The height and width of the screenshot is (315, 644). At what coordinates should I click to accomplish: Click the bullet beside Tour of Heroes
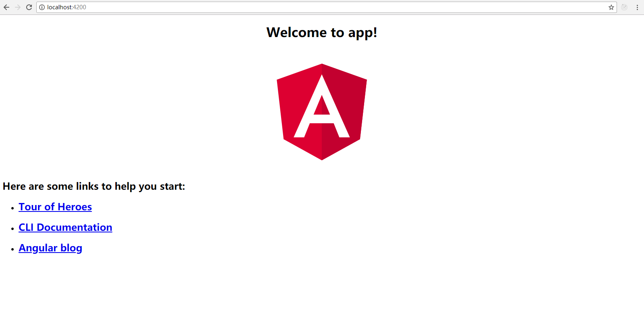click(x=13, y=208)
